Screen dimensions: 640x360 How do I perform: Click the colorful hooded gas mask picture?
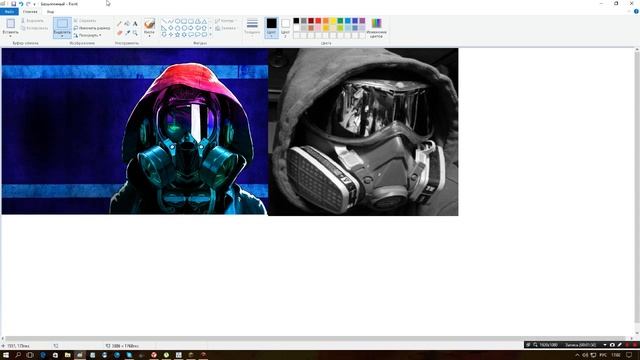135,131
